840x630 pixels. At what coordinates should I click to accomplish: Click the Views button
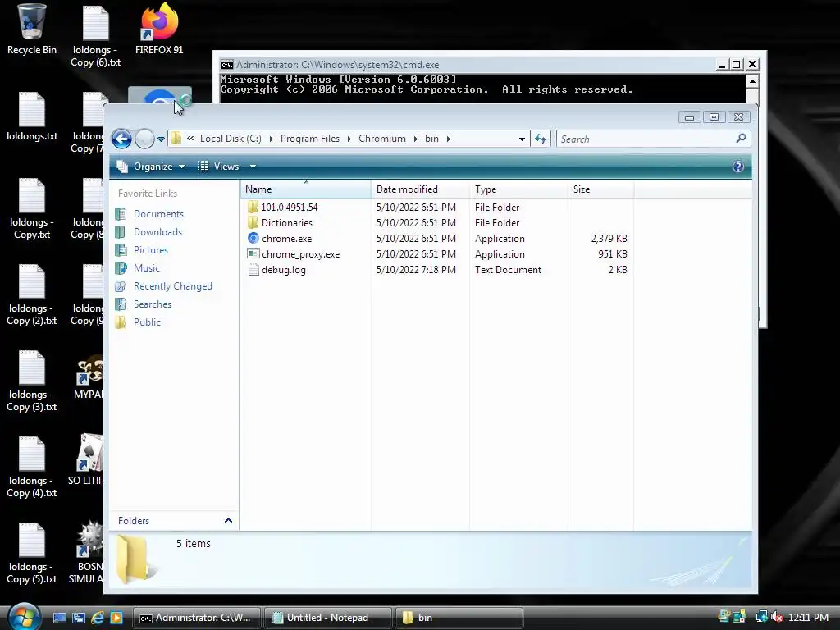pos(218,167)
